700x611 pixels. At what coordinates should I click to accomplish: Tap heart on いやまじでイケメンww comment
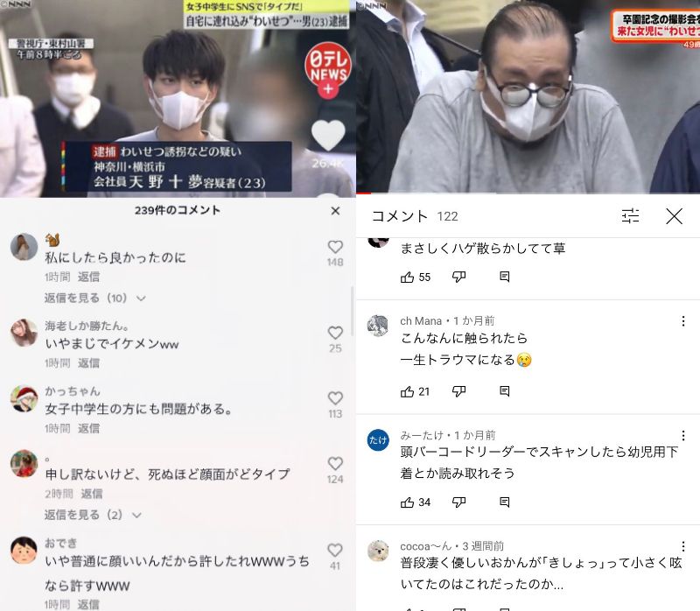pos(335,333)
